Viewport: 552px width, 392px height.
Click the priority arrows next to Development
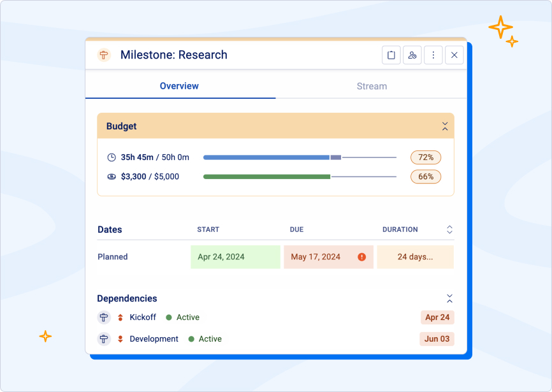[x=120, y=338]
